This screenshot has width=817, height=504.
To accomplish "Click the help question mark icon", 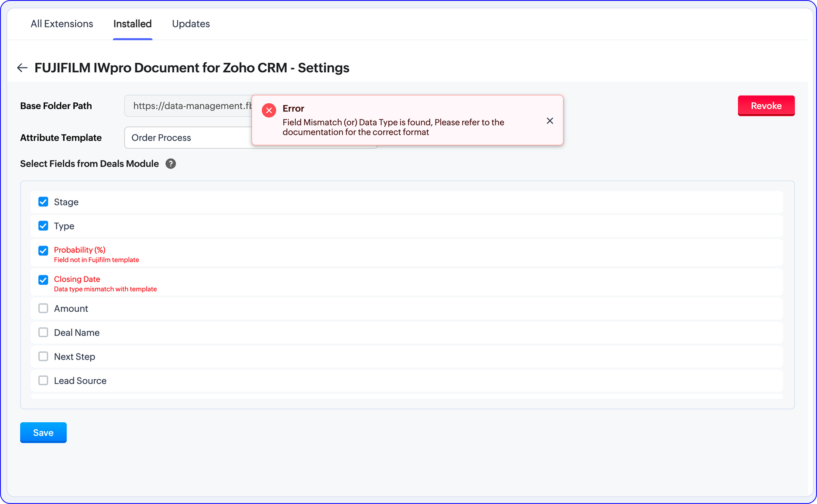I will click(170, 164).
